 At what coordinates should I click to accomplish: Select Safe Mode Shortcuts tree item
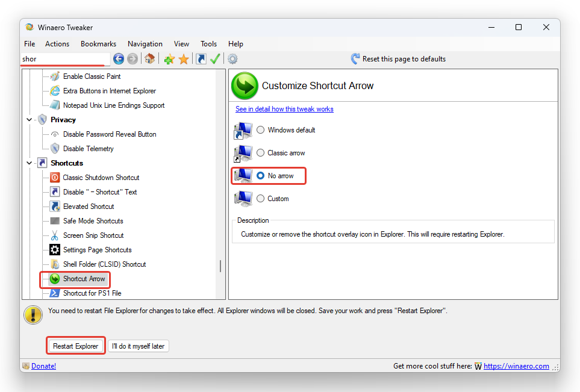tap(93, 221)
